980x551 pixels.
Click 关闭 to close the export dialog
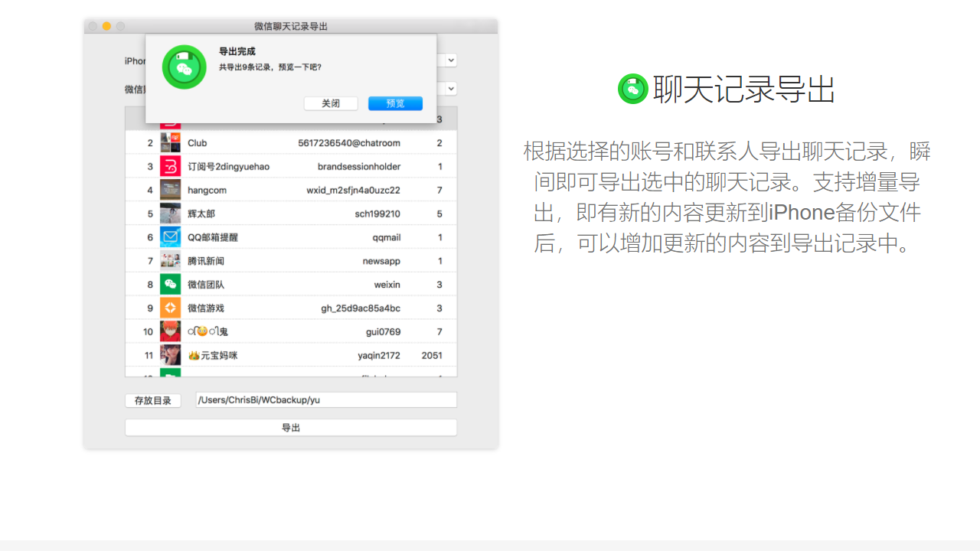click(x=331, y=103)
